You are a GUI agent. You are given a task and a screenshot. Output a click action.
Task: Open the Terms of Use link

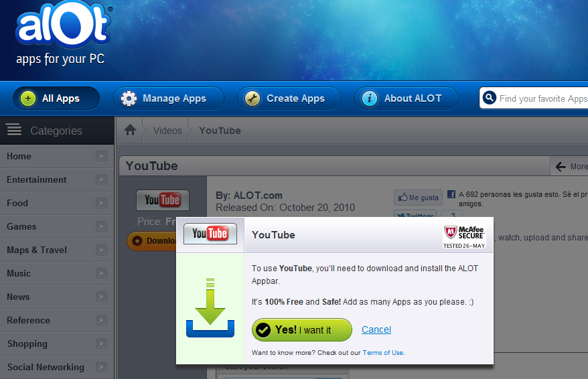(383, 353)
